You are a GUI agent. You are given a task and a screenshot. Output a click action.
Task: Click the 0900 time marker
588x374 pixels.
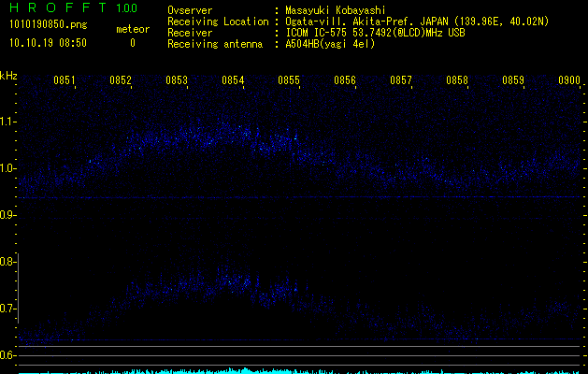pyautogui.click(x=569, y=80)
